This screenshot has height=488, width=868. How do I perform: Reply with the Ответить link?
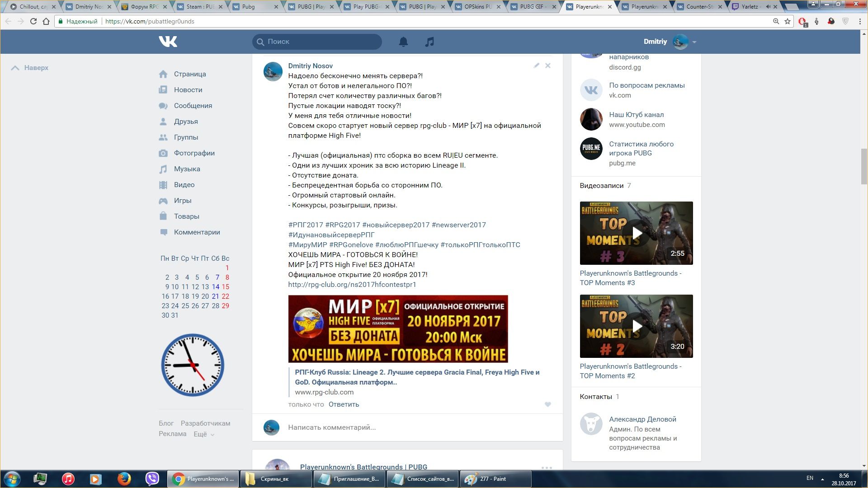[x=344, y=404]
